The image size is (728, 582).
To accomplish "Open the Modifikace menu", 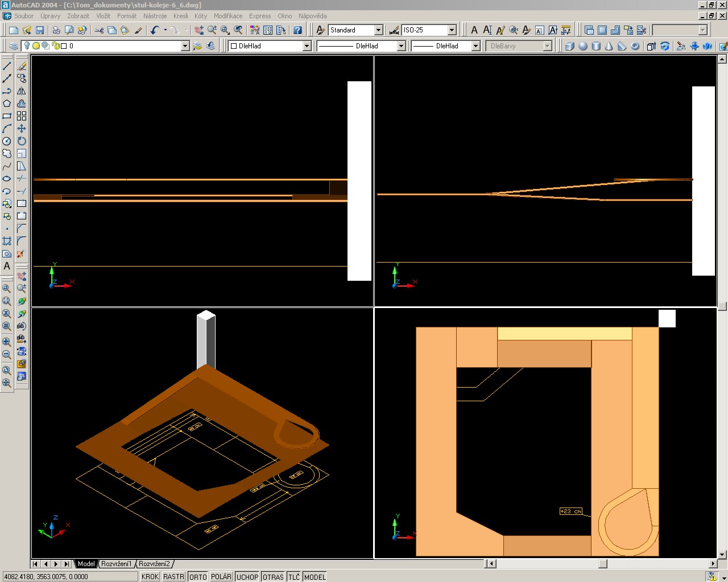I will click(x=227, y=16).
